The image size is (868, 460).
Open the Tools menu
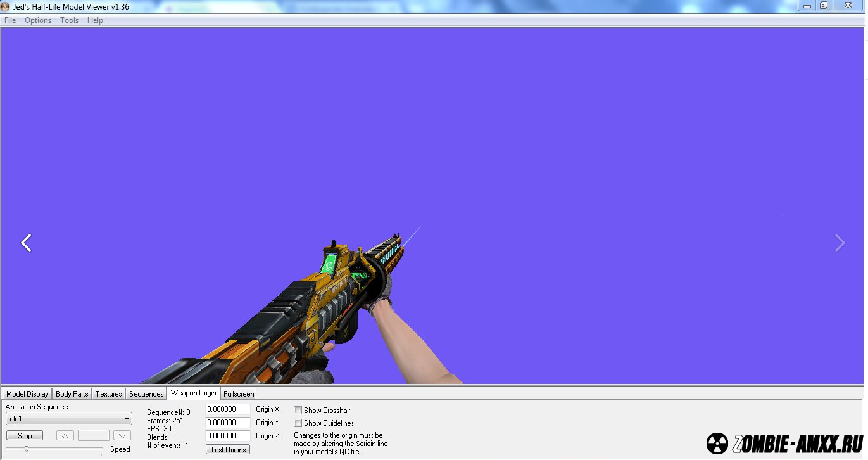[69, 20]
